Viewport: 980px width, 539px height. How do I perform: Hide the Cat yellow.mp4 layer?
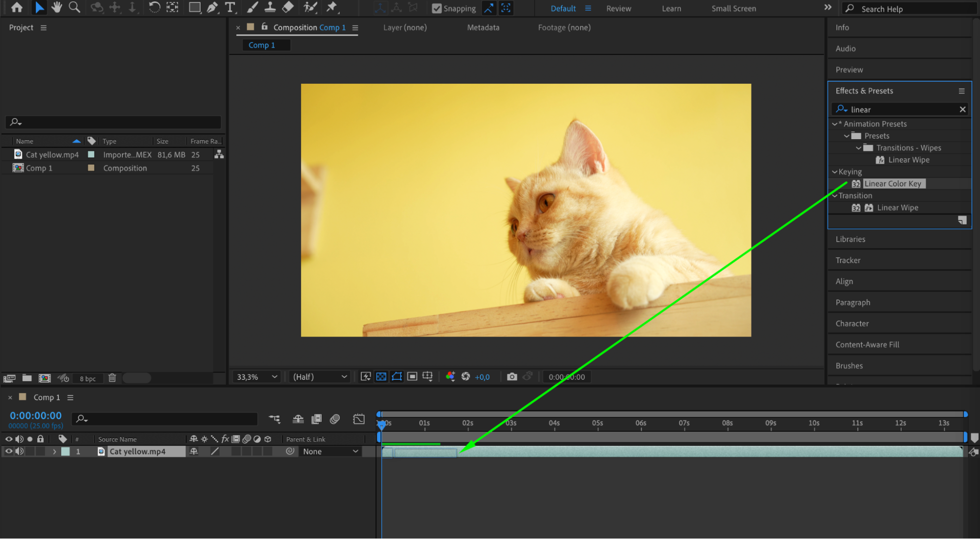[x=9, y=451]
